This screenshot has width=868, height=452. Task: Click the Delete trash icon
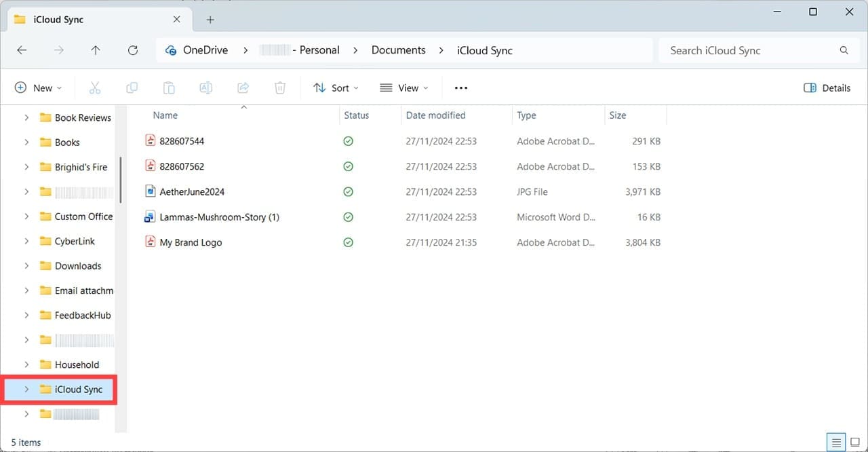[x=280, y=88]
